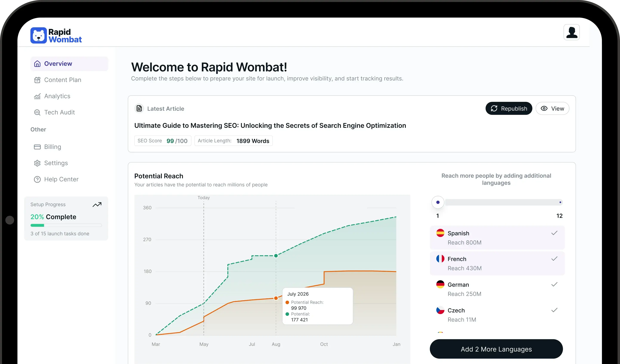Image resolution: width=620 pixels, height=364 pixels.
Task: Switch to the Overview section
Action: tap(58, 63)
